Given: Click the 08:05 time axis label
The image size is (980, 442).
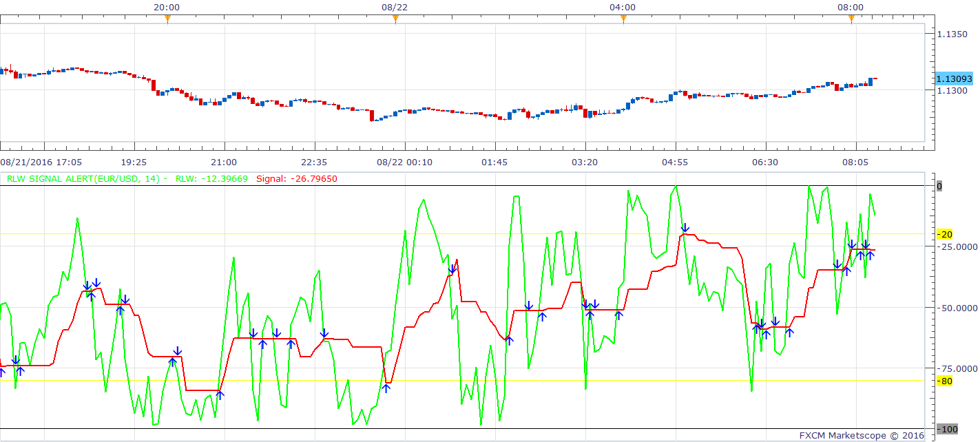Looking at the screenshot, I should click(x=855, y=162).
